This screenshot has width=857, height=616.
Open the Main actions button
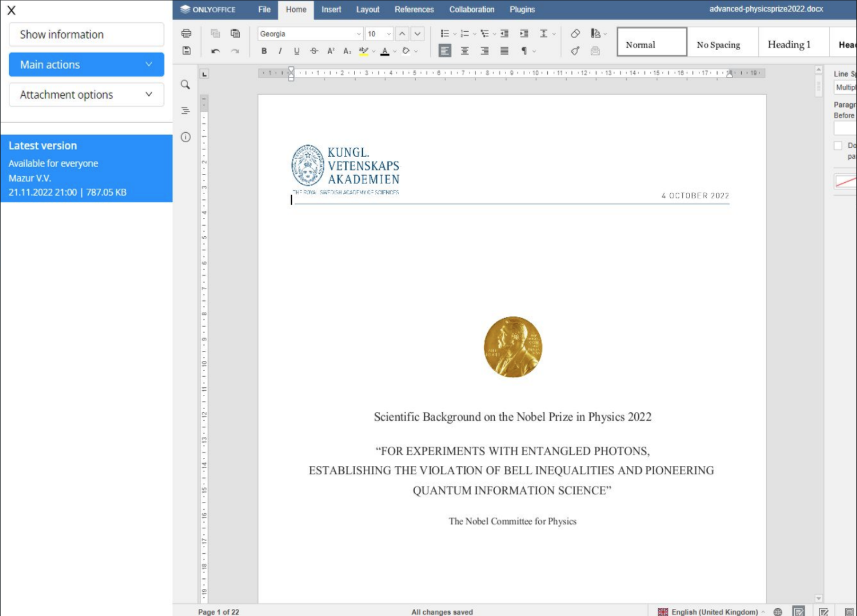86,65
